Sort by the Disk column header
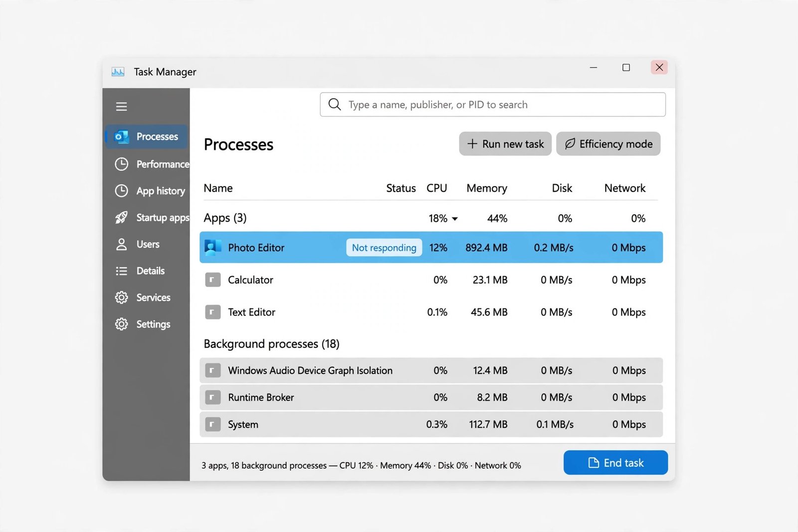This screenshot has height=532, width=798. [562, 188]
